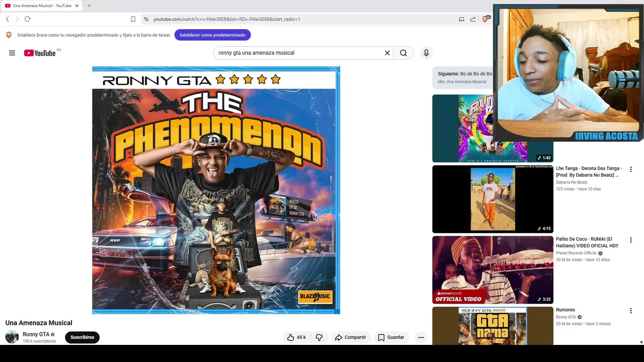Click the Compartir button
The image size is (644, 362).
pyautogui.click(x=350, y=337)
